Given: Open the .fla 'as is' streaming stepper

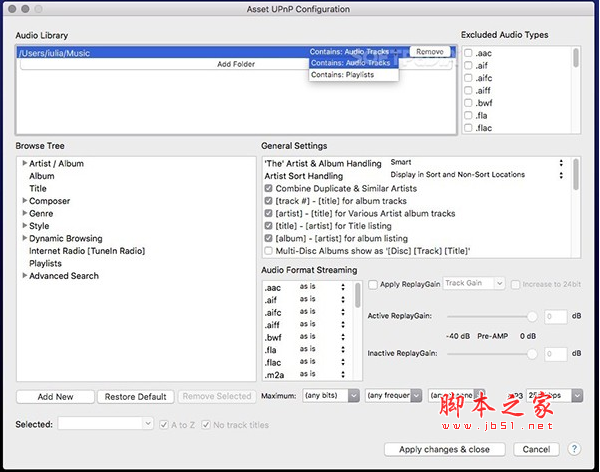Looking at the screenshot, I should 343,350.
